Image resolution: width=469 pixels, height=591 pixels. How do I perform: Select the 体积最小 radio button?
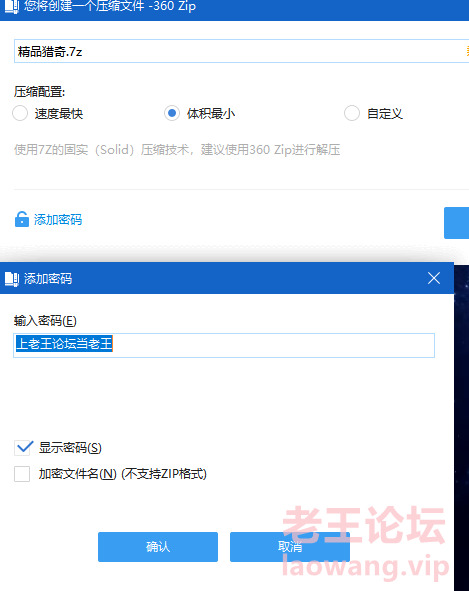point(172,113)
